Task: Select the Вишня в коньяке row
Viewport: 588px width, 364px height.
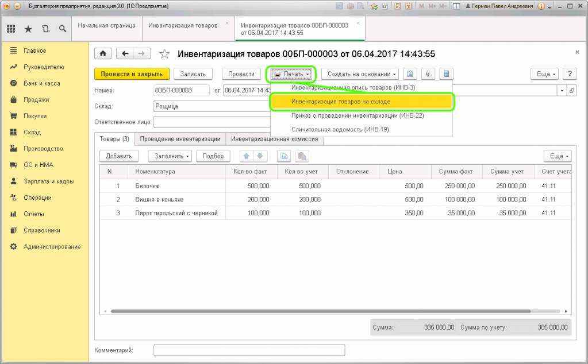Action: pos(336,199)
